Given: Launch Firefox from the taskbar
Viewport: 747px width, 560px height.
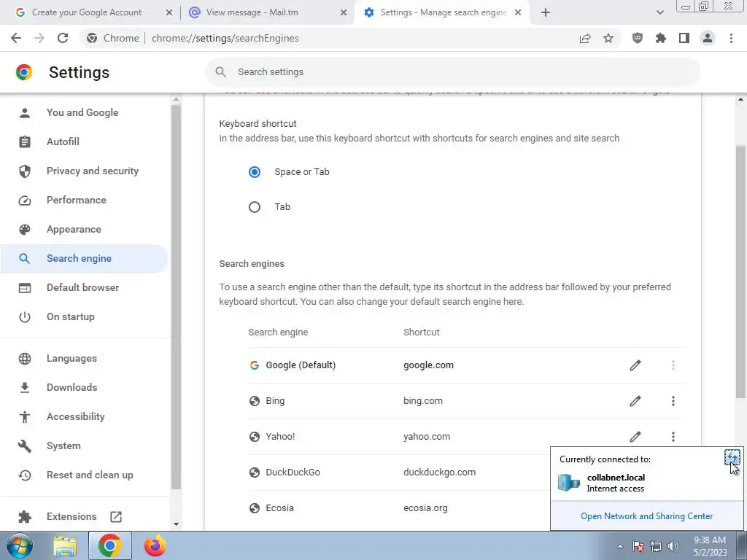Looking at the screenshot, I should click(155, 545).
